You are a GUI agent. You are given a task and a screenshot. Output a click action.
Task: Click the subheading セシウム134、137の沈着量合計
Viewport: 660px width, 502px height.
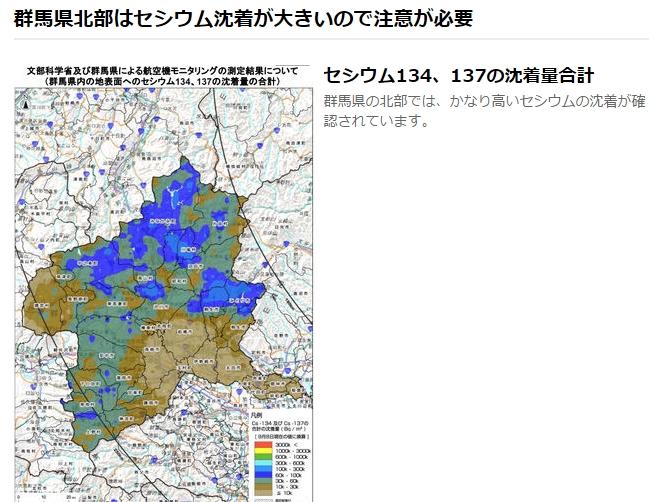coord(459,76)
